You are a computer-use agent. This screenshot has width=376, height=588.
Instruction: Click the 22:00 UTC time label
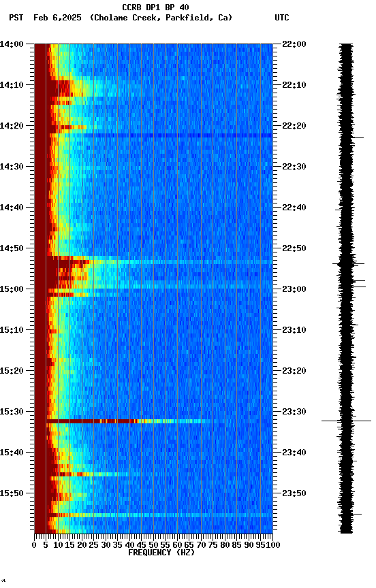pos(294,44)
